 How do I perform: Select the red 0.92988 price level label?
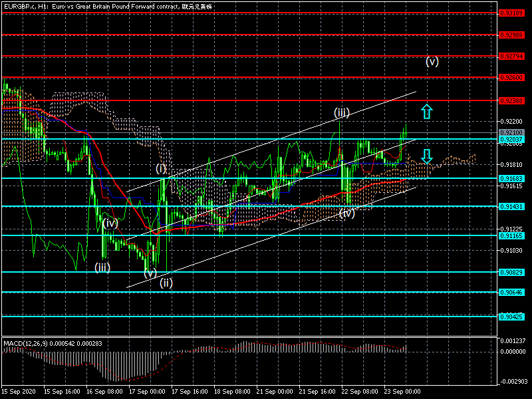pyautogui.click(x=511, y=35)
